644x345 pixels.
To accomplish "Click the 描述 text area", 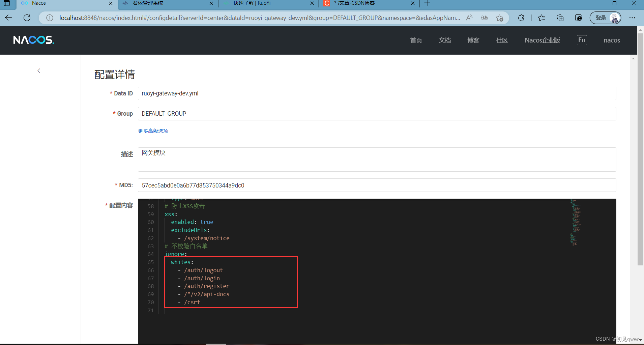I will 377,160.
